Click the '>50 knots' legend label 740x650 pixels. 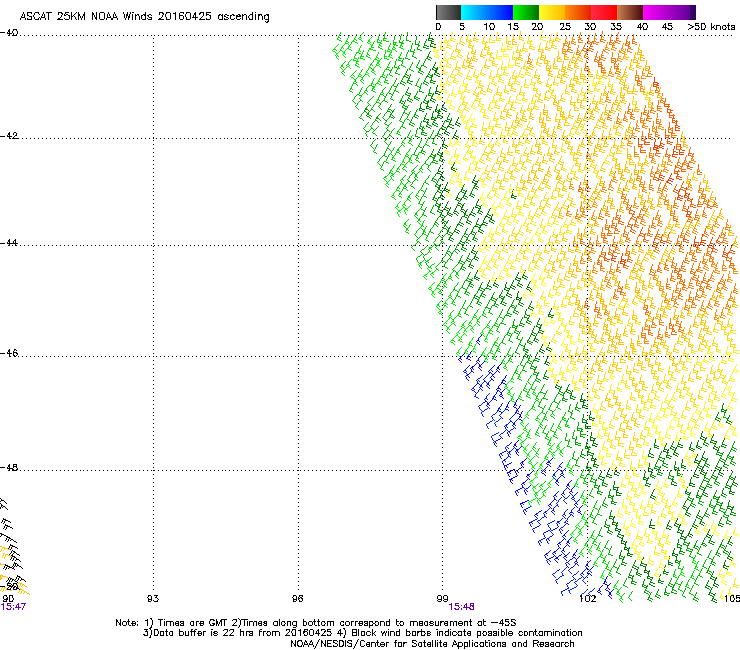(x=711, y=27)
